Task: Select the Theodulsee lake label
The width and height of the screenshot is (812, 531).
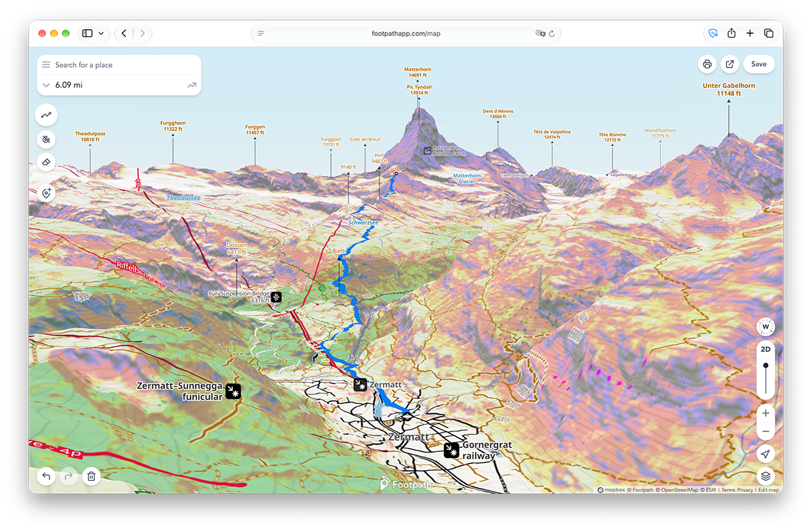Action: click(183, 198)
